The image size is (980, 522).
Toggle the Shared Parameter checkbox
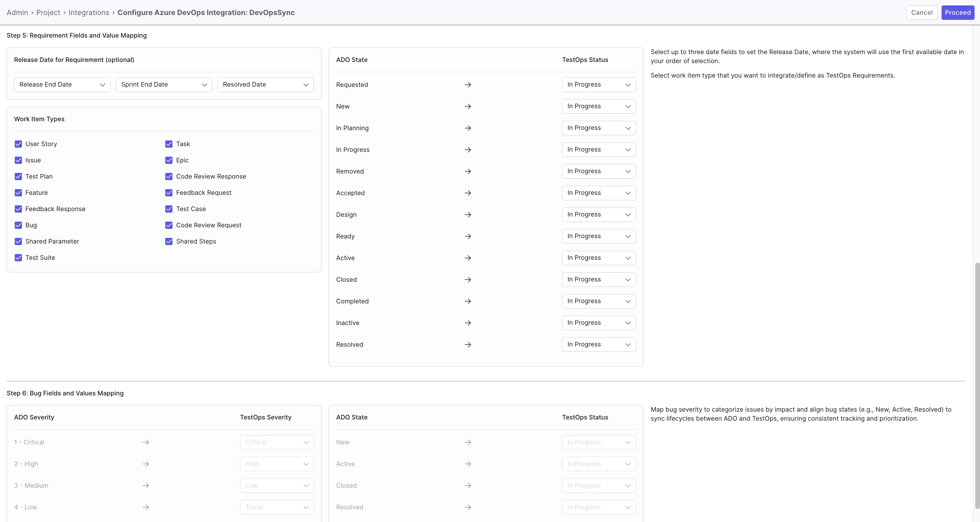point(18,241)
